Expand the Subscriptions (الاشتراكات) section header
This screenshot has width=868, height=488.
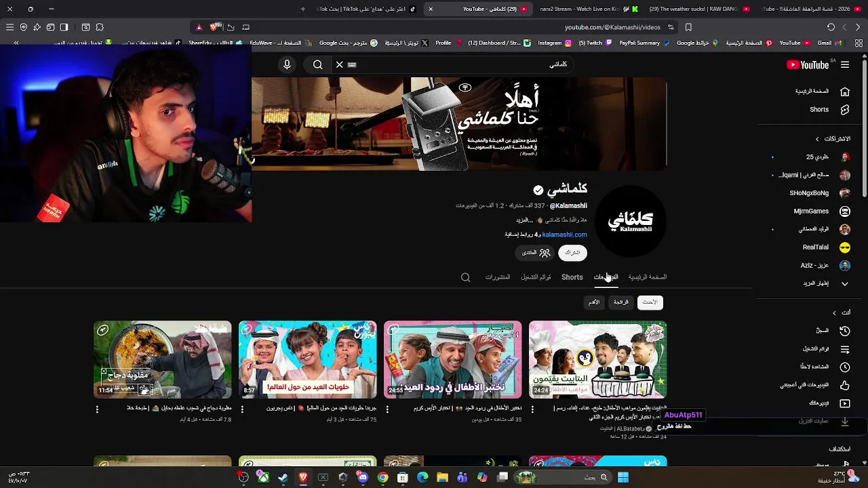tap(833, 139)
